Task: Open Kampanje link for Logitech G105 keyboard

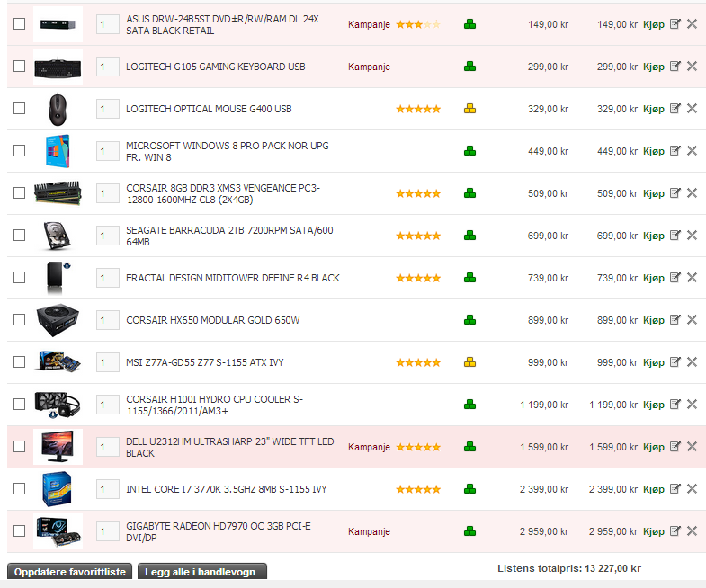Action: point(369,67)
